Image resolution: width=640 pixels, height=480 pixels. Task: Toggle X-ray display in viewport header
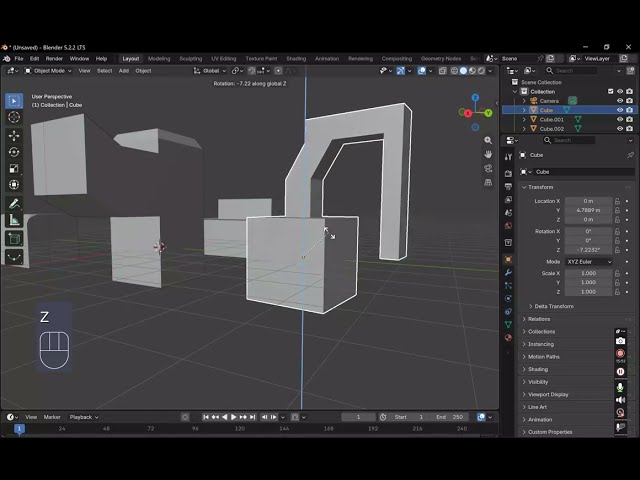pyautogui.click(x=442, y=71)
